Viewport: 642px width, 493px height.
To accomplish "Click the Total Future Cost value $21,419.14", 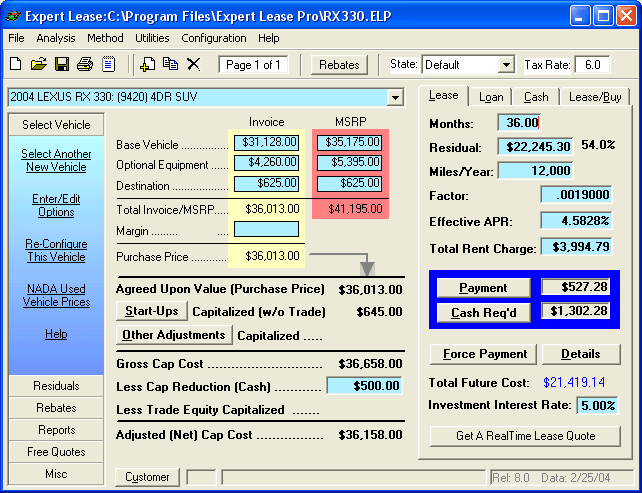I will tap(574, 382).
